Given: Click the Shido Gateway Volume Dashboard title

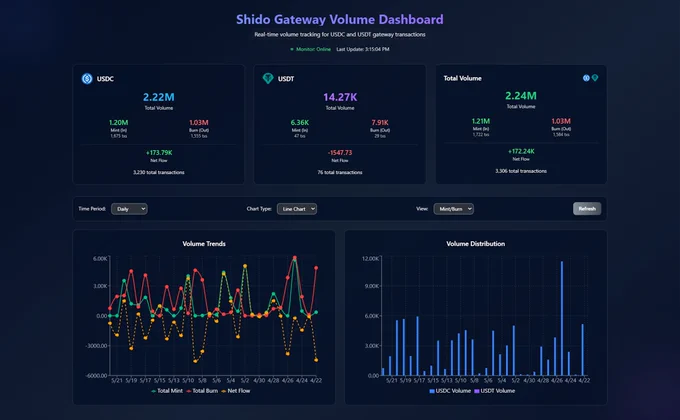Looking at the screenshot, I should 340,20.
